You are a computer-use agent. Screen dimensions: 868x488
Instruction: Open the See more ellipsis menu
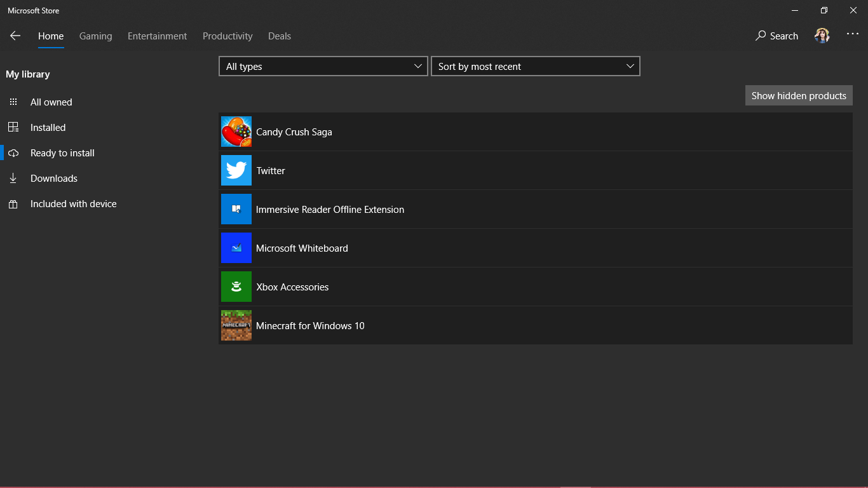[853, 34]
